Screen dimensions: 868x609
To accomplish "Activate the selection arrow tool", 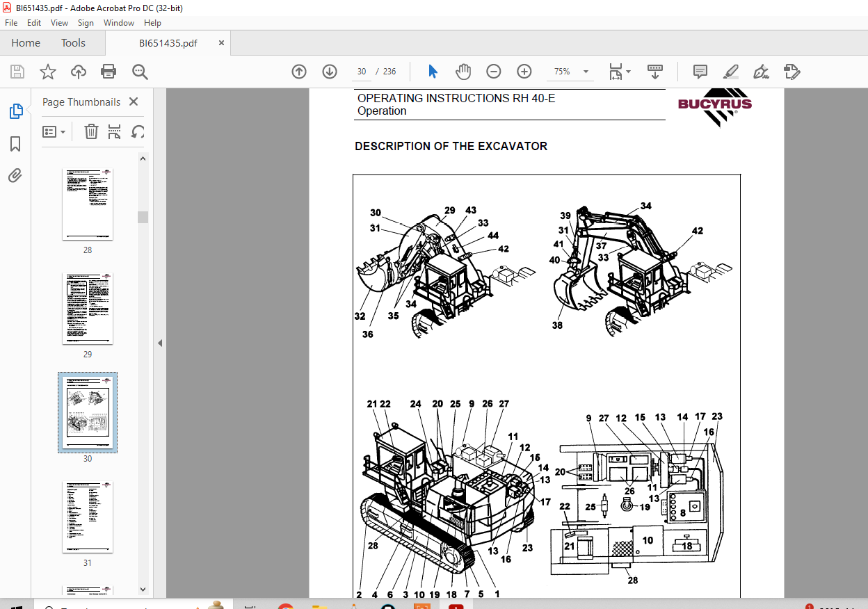I will pos(433,72).
